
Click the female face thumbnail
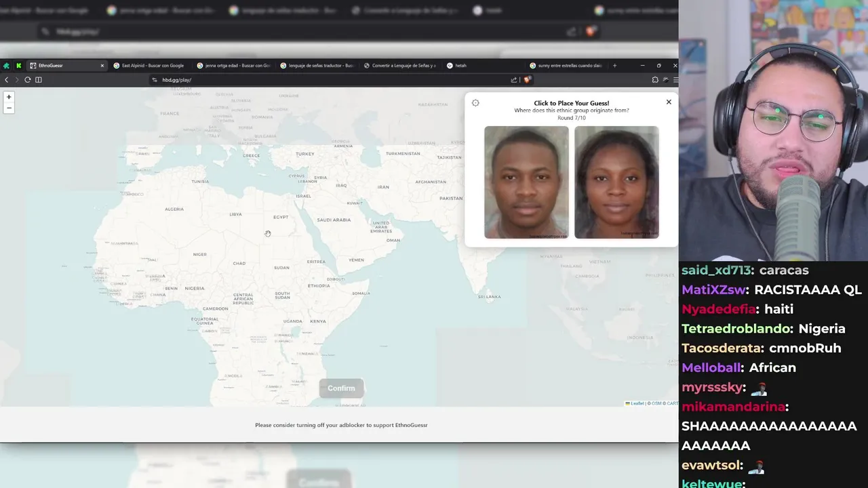[616, 182]
